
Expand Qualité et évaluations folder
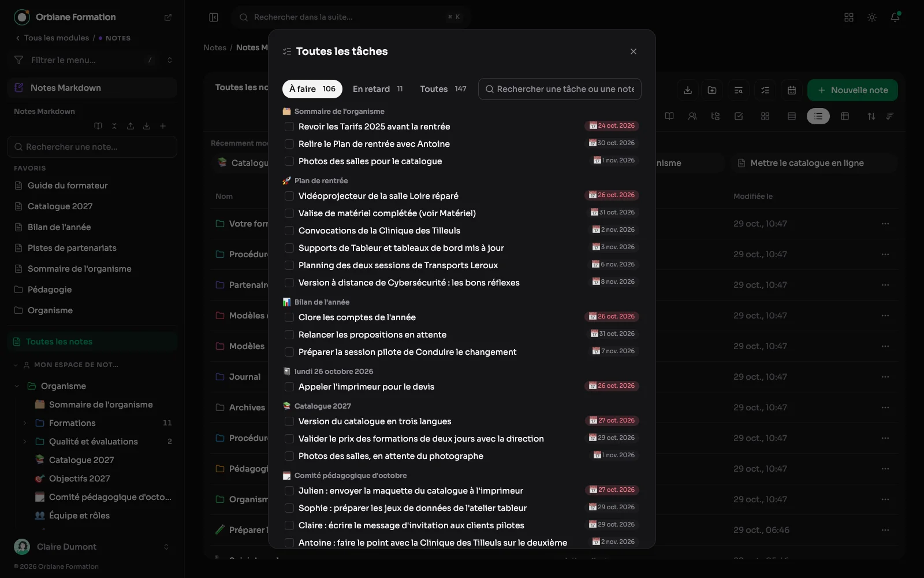click(x=25, y=442)
